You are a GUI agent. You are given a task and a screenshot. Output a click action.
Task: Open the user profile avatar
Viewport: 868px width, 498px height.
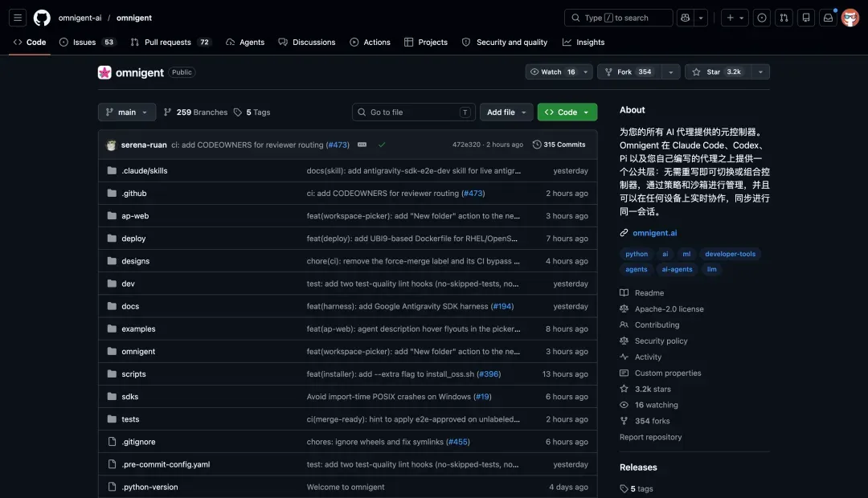(x=850, y=18)
